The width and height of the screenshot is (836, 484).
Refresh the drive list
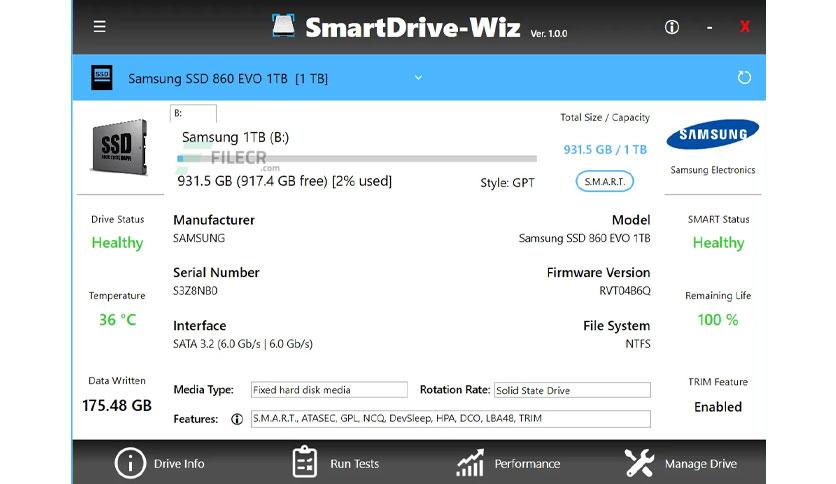tap(744, 78)
